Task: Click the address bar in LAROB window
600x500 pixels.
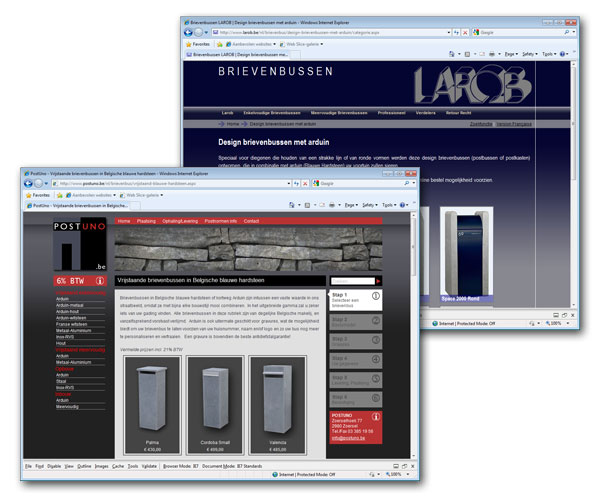Action: click(x=329, y=33)
